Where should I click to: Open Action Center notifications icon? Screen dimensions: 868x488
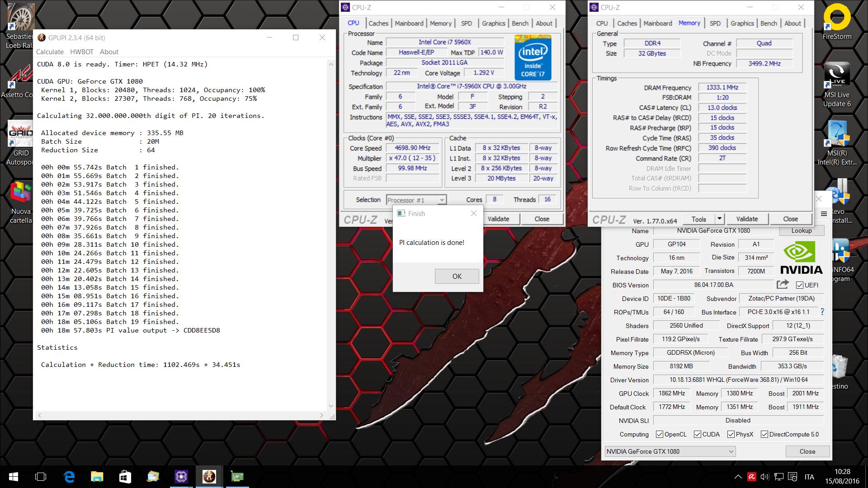pyautogui.click(x=792, y=477)
